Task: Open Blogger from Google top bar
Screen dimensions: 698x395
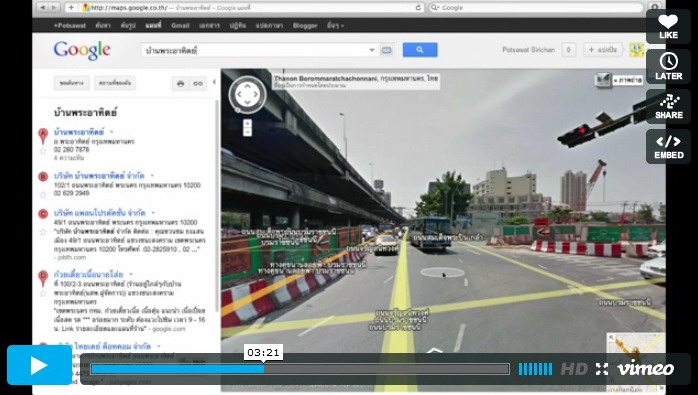Action: [x=305, y=25]
